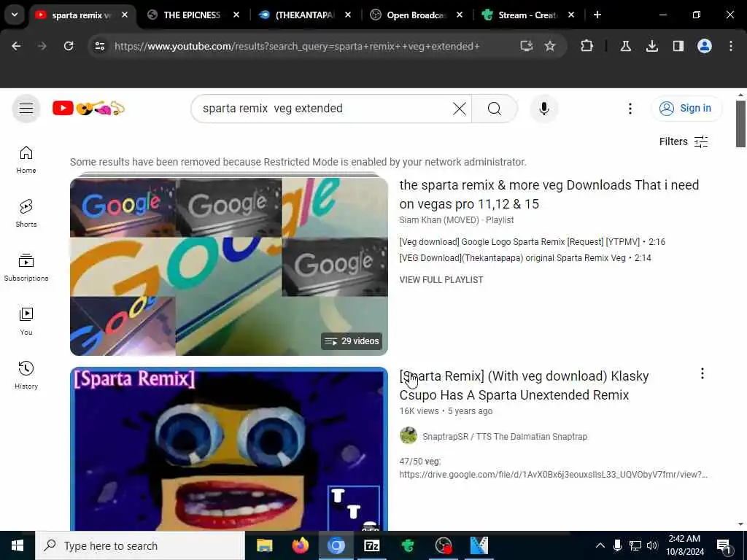This screenshot has width=747, height=560.
Task: Open 7-Zip from the taskbar
Action: 371,545
